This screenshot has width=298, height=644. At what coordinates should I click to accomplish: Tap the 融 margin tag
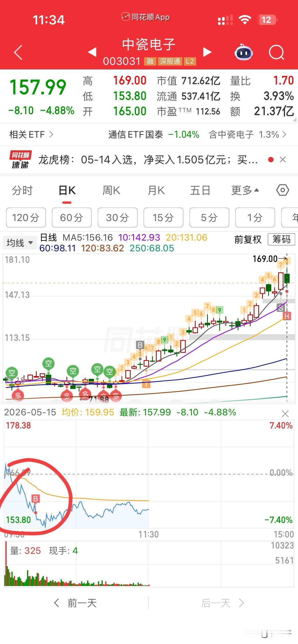[x=150, y=61]
